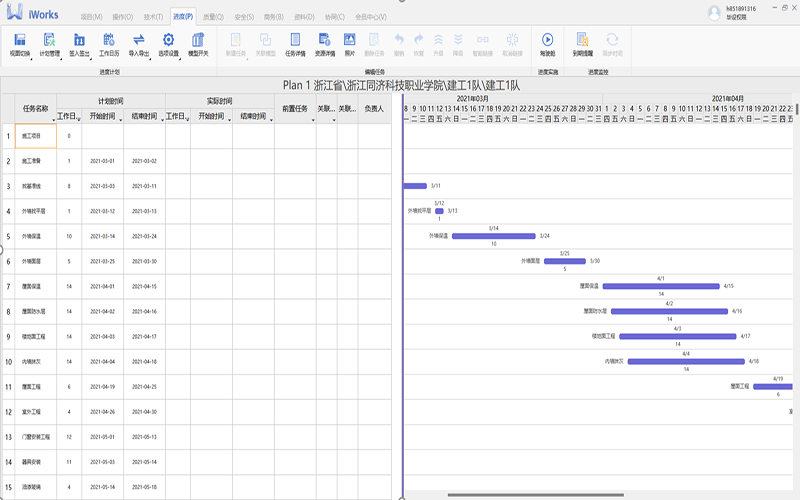Select planned end cell 2021-03-24
Viewport: 800px width, 500px height.
[144, 236]
